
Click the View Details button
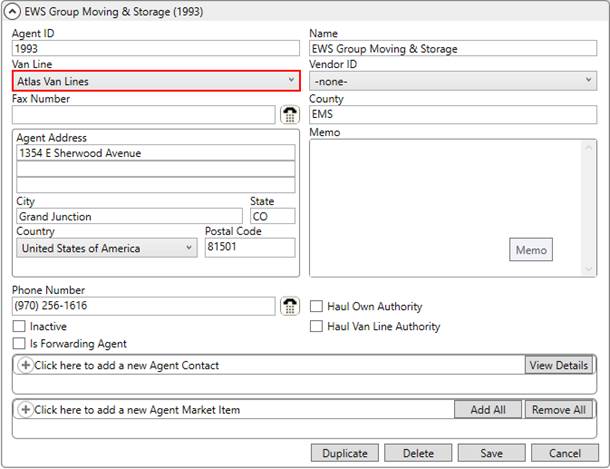[x=558, y=365]
